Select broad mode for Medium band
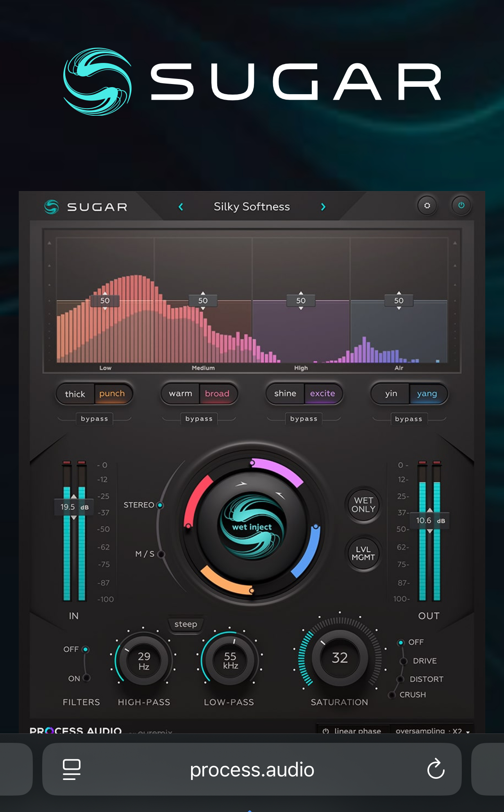The height and width of the screenshot is (812, 504). tap(217, 393)
